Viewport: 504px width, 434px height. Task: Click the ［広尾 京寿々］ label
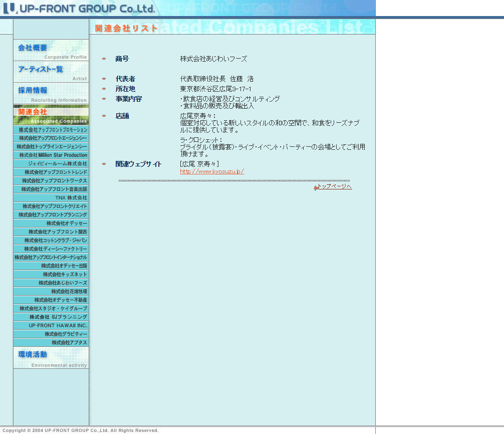[x=199, y=164]
